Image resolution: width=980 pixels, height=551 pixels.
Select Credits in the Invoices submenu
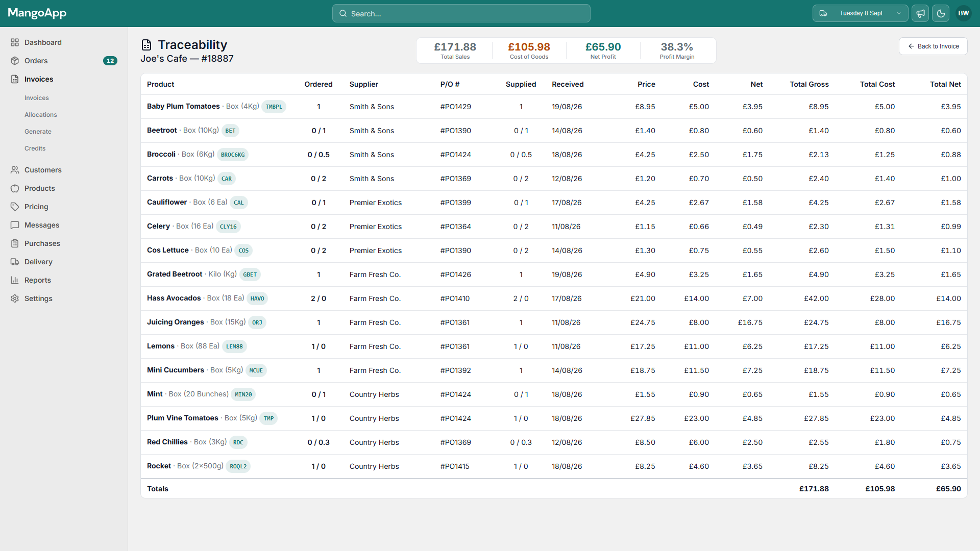tap(35, 148)
